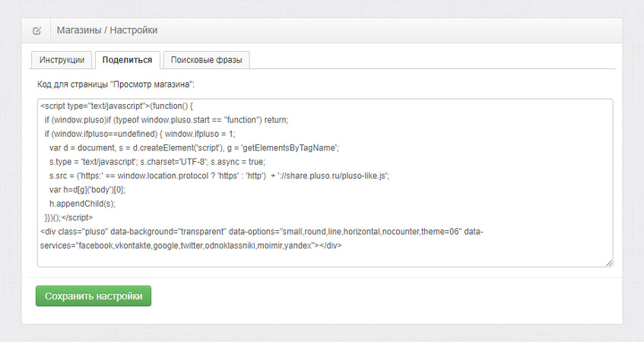Screen dimensions: 644x342
Task: Click the edit pencil icon in the header
Action: click(x=36, y=31)
